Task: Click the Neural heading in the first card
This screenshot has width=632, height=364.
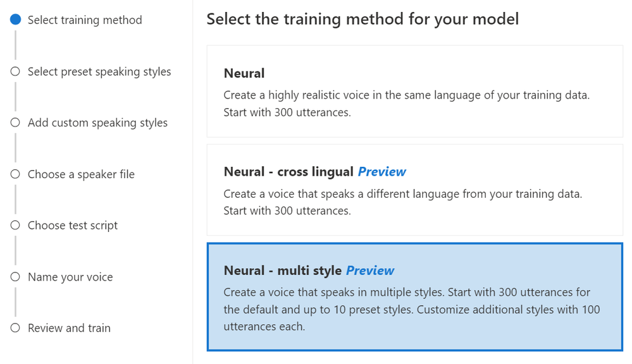Action: [244, 73]
